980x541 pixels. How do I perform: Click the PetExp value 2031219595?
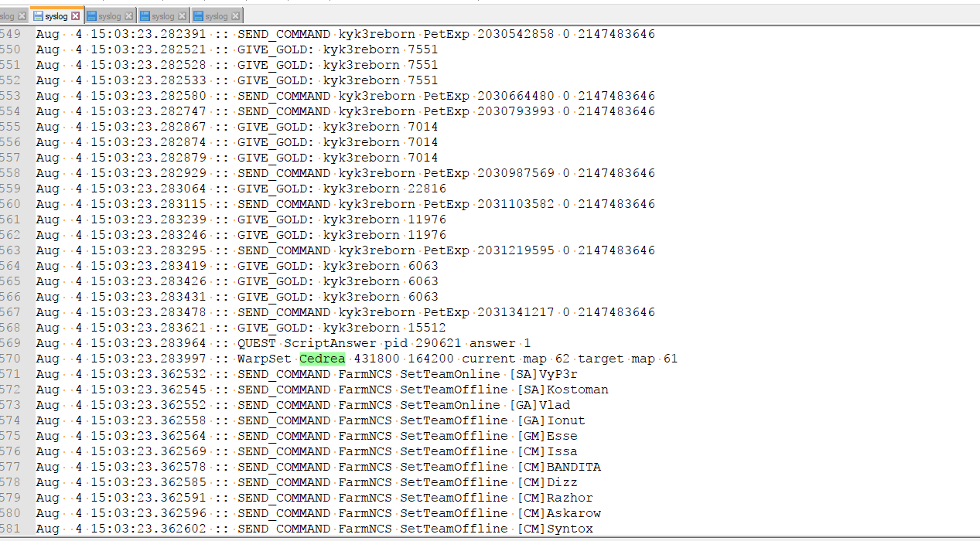[516, 250]
